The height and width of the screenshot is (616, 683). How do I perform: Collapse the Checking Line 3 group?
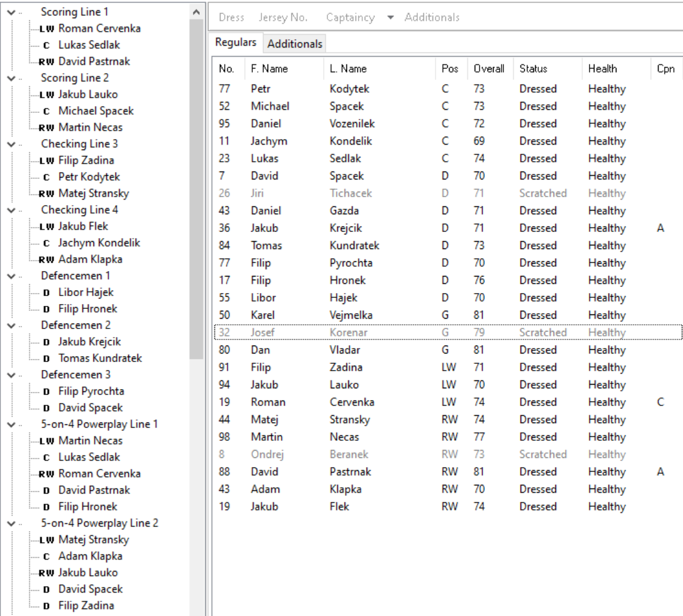[12, 145]
